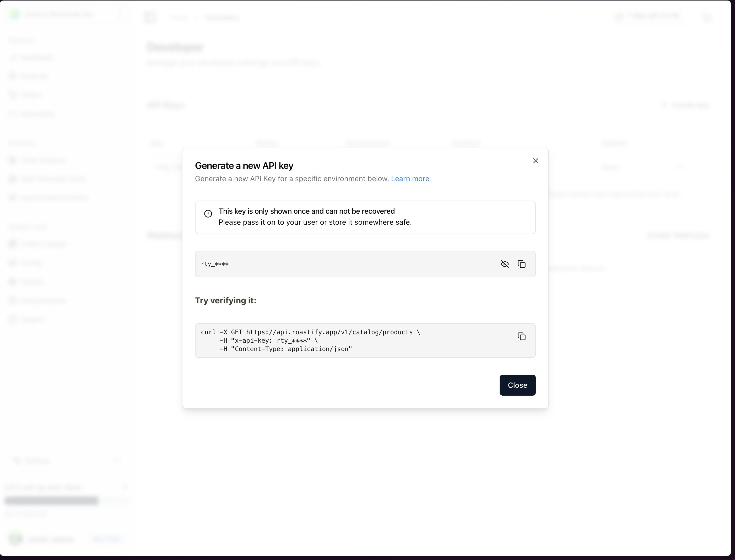Image resolution: width=735 pixels, height=560 pixels.
Task: Select the second breadcrumb item in the header
Action: tap(222, 17)
